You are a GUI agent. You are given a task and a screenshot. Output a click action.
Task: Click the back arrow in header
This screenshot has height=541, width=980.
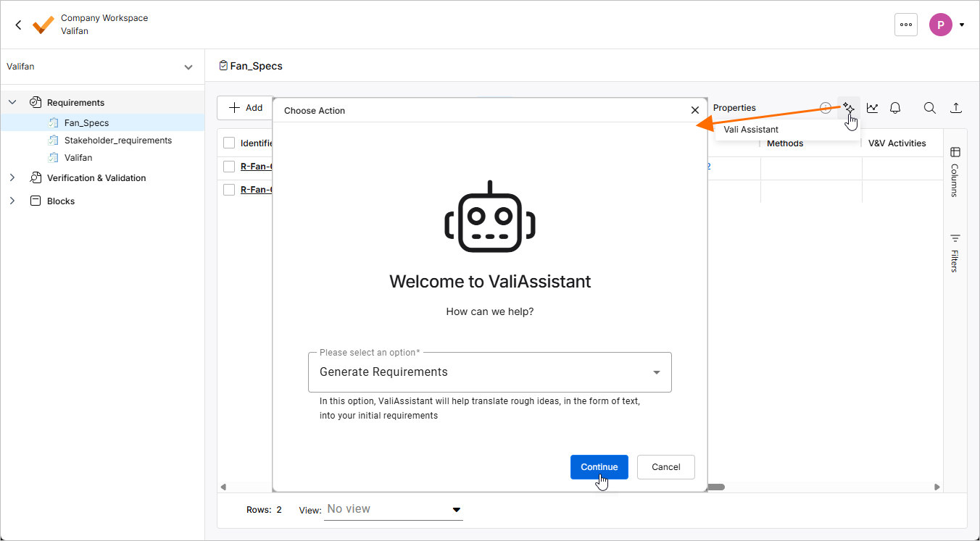[x=19, y=25]
